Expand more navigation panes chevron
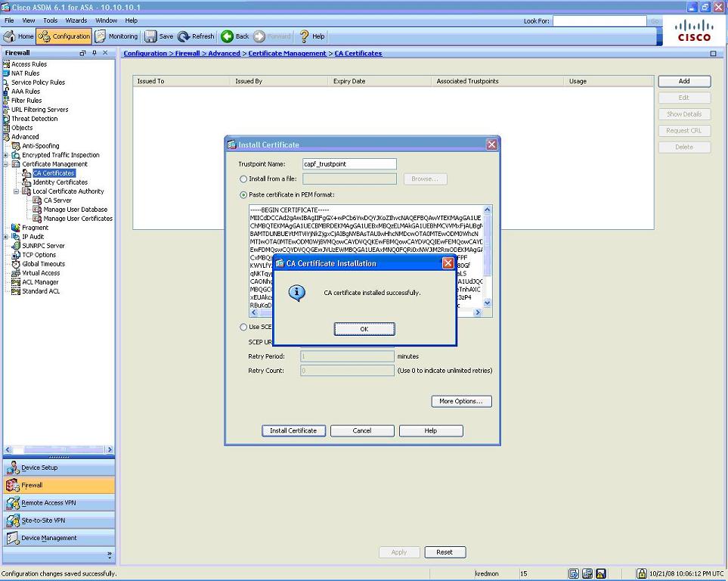 (110, 555)
